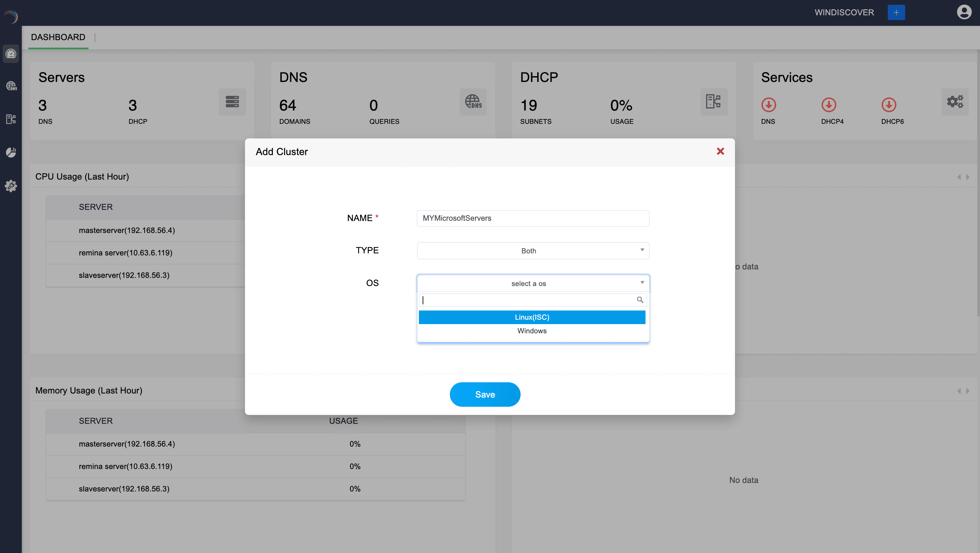Click the next arrow in CPU Usage panel
The height and width of the screenshot is (553, 980).
967,177
